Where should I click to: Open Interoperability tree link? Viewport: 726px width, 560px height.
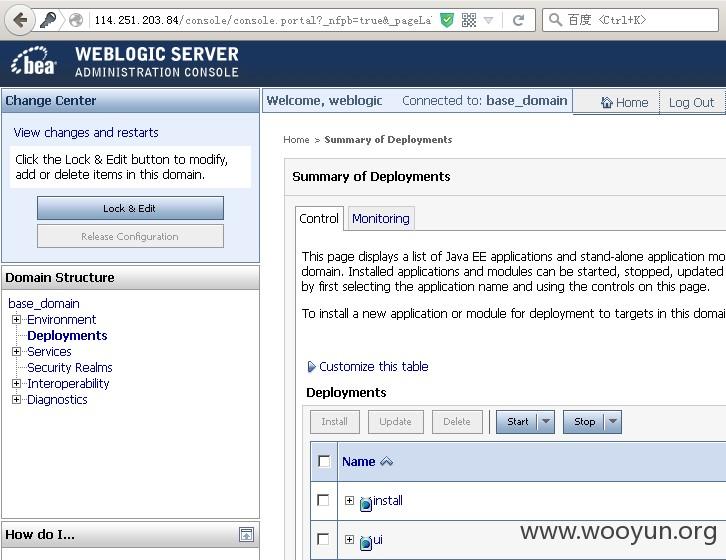[x=68, y=384]
